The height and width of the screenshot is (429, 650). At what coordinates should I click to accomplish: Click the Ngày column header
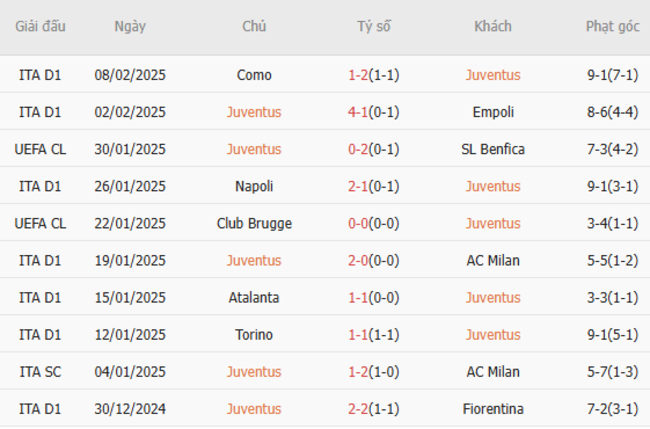(130, 27)
